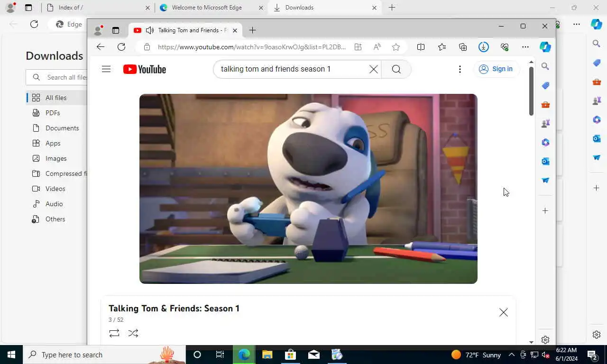Show hidden system tray icons chevron

(512, 355)
